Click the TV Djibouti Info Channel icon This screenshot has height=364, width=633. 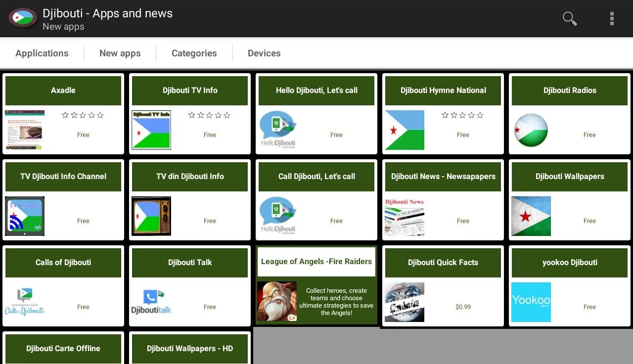[25, 216]
